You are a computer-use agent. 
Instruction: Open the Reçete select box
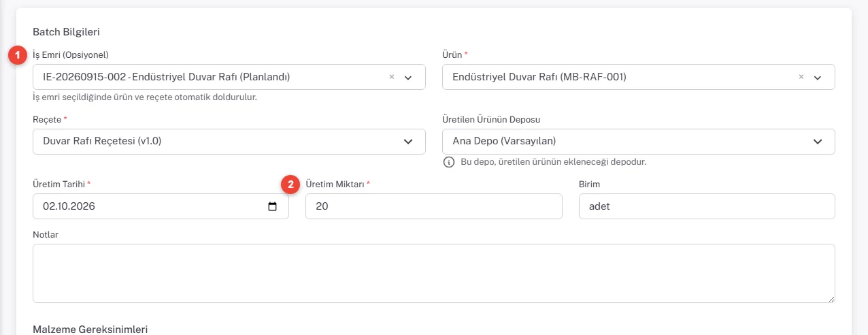click(229, 142)
